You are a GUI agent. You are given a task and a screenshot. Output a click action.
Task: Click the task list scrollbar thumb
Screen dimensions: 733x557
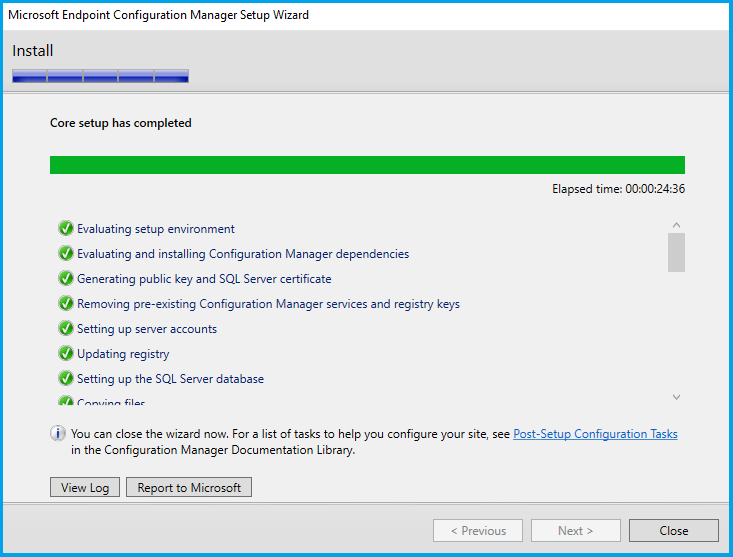click(x=676, y=252)
